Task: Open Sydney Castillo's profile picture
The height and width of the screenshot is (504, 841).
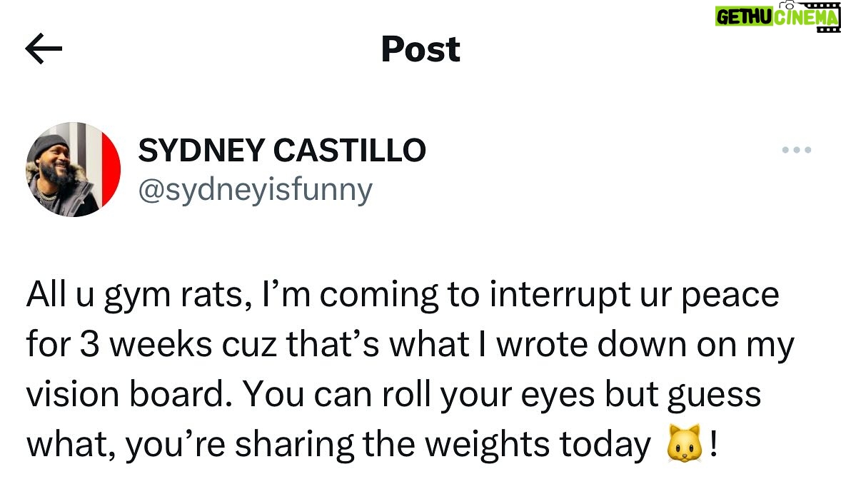Action: click(74, 169)
